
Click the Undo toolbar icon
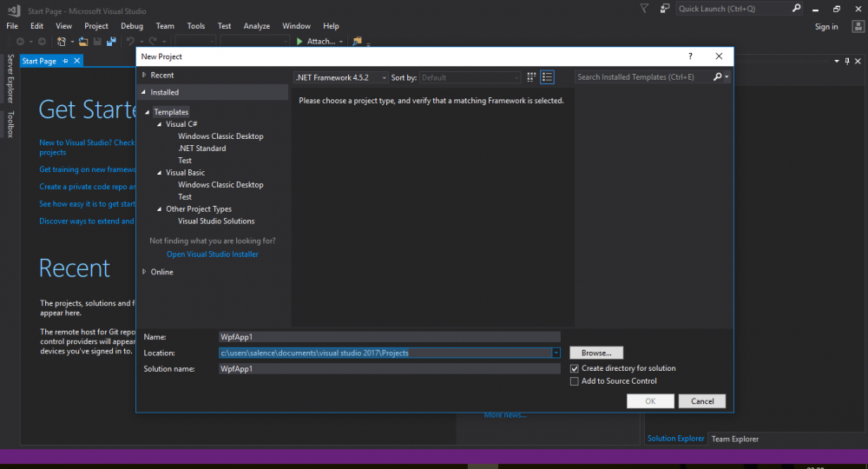tap(130, 41)
